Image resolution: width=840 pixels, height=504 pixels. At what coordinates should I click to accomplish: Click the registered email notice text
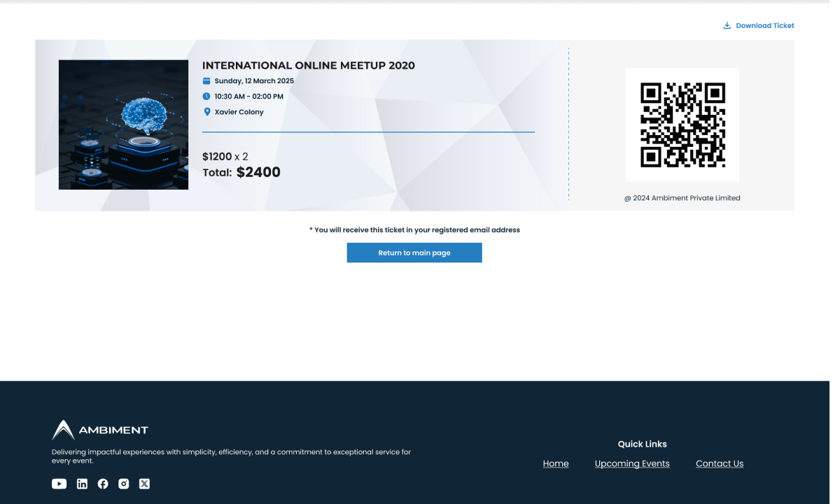[414, 230]
